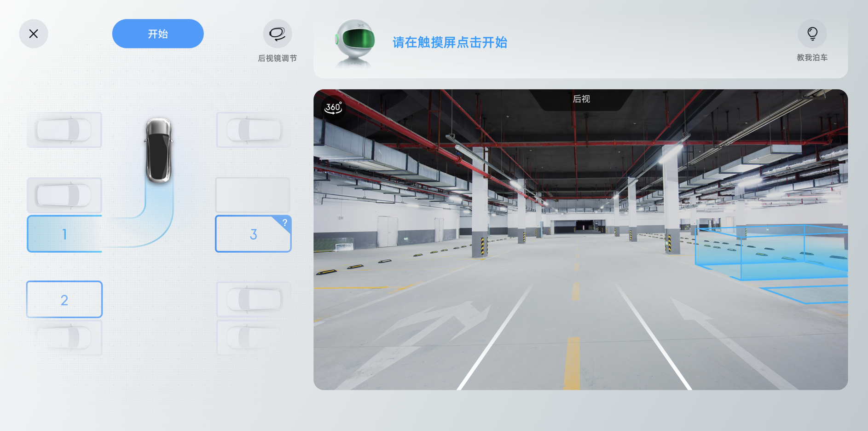Select parking spot 2
The image size is (868, 431).
pyautogui.click(x=64, y=299)
